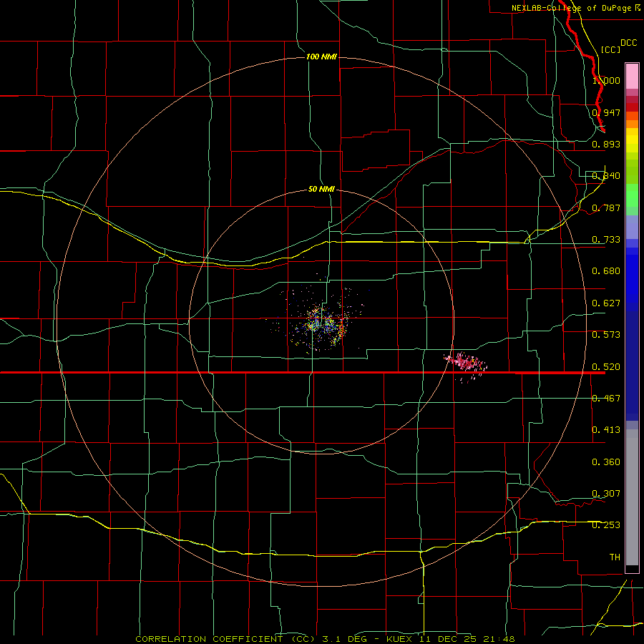
Task: Click the DCC label above the color bar
Action: coord(628,43)
